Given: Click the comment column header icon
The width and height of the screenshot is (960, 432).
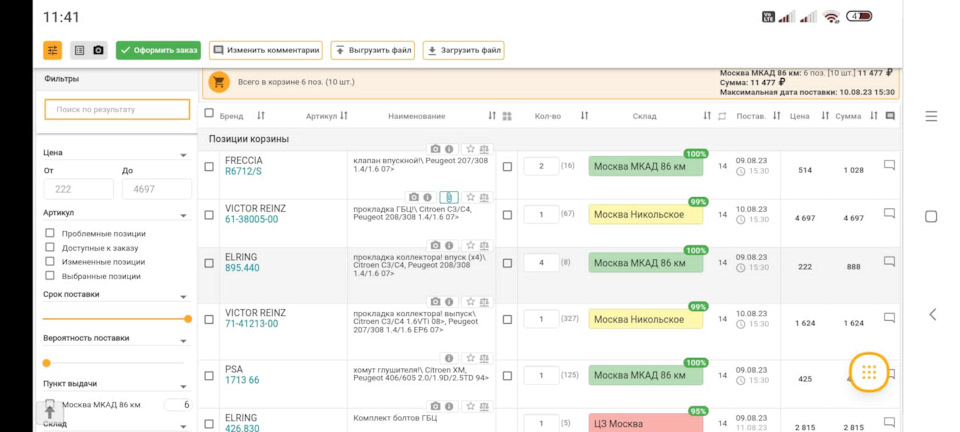Looking at the screenshot, I should click(890, 116).
